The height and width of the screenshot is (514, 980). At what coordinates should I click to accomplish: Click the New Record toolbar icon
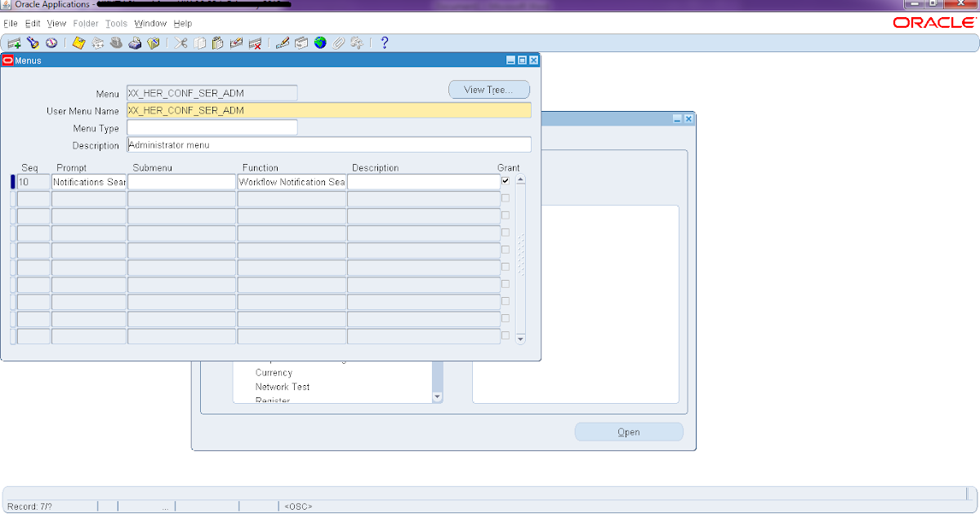[x=14, y=43]
